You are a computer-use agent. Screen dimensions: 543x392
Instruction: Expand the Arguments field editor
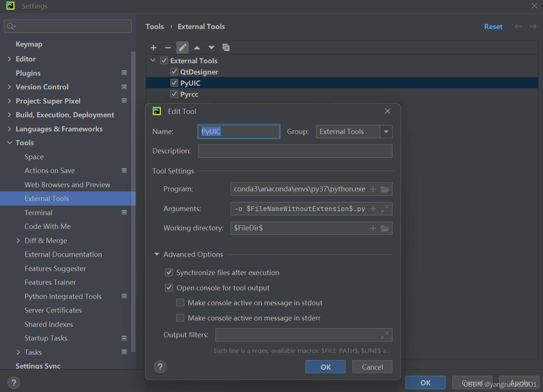pos(385,209)
